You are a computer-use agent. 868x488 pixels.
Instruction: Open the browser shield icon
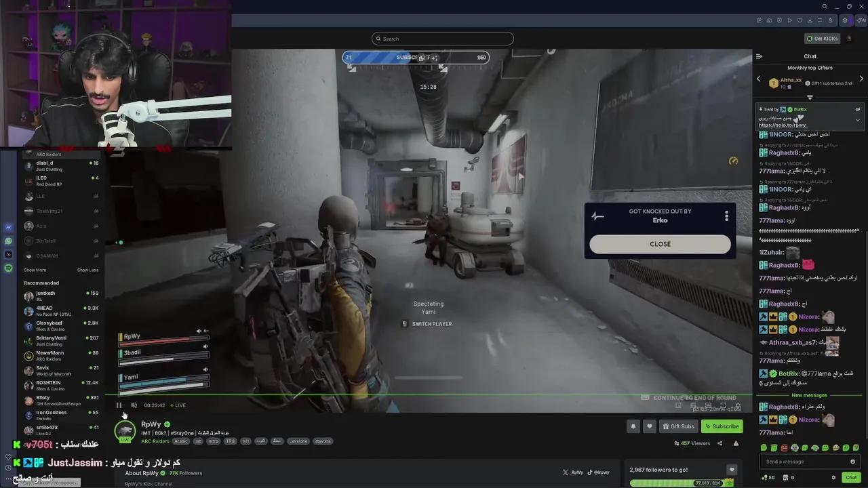[779, 20]
